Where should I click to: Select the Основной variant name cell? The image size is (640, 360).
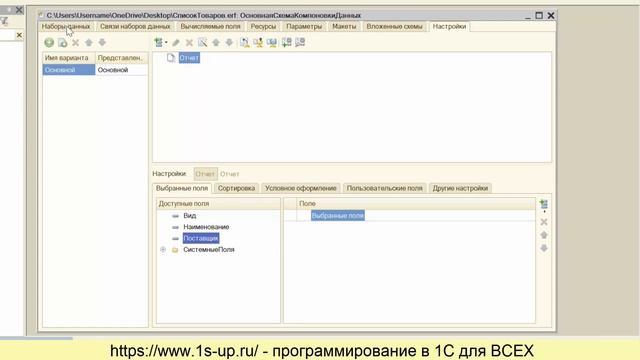[x=69, y=70]
